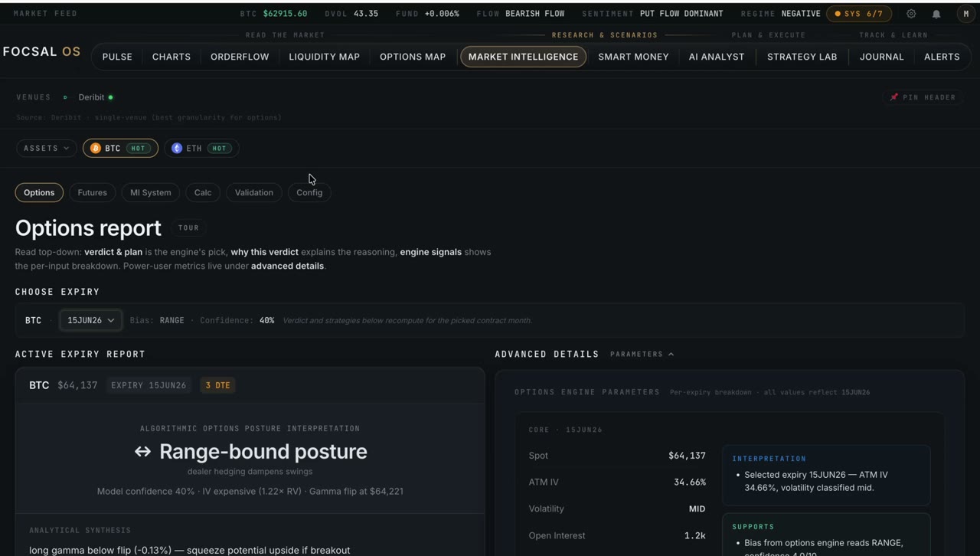
Task: Click the Range-bound posture heading
Action: click(263, 452)
